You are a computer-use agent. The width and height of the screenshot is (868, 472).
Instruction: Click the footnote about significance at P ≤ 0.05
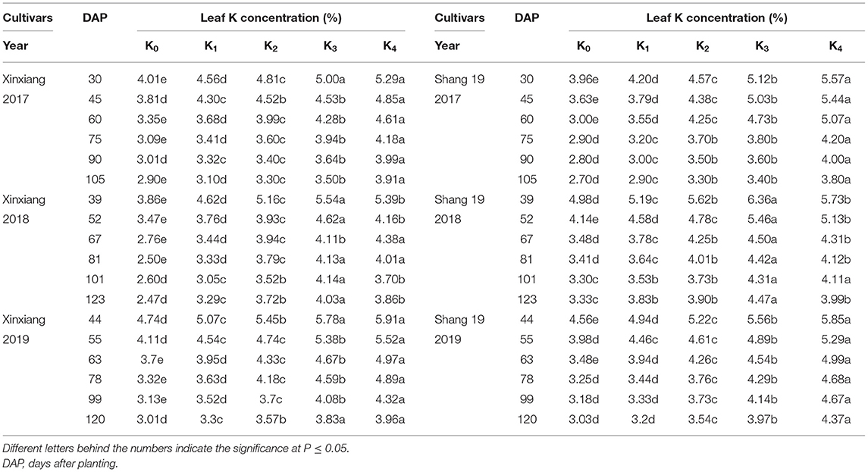click(x=176, y=449)
